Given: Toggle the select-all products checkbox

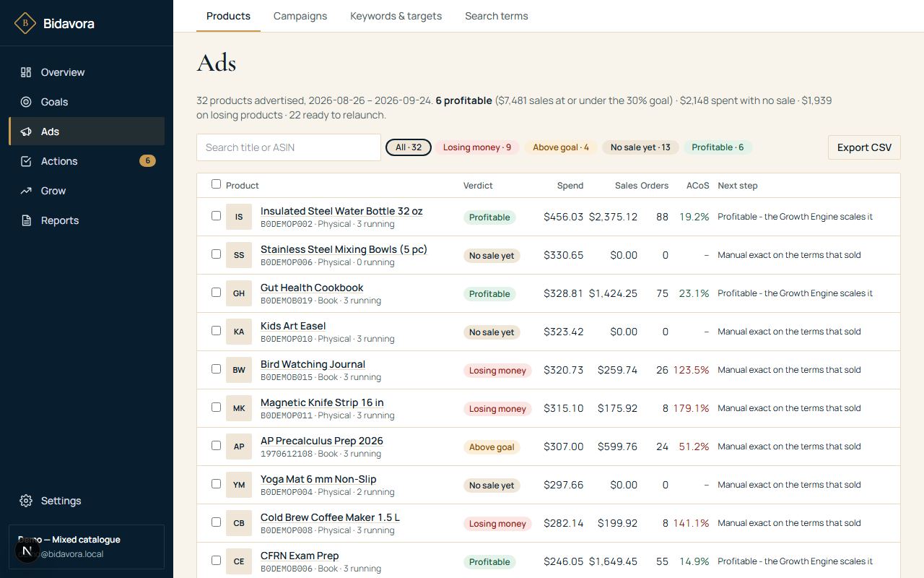Looking at the screenshot, I should [216, 184].
